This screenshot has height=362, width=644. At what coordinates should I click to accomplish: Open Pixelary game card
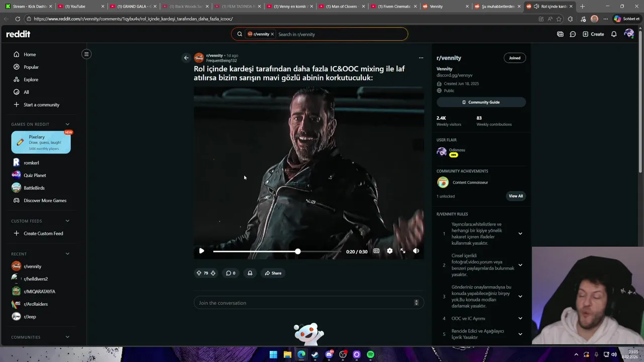point(41,142)
